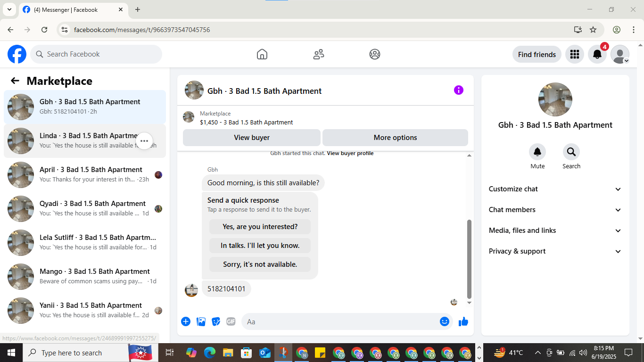Open File Explorer from the taskbar
Screen dimensions: 644x362
[228, 353]
